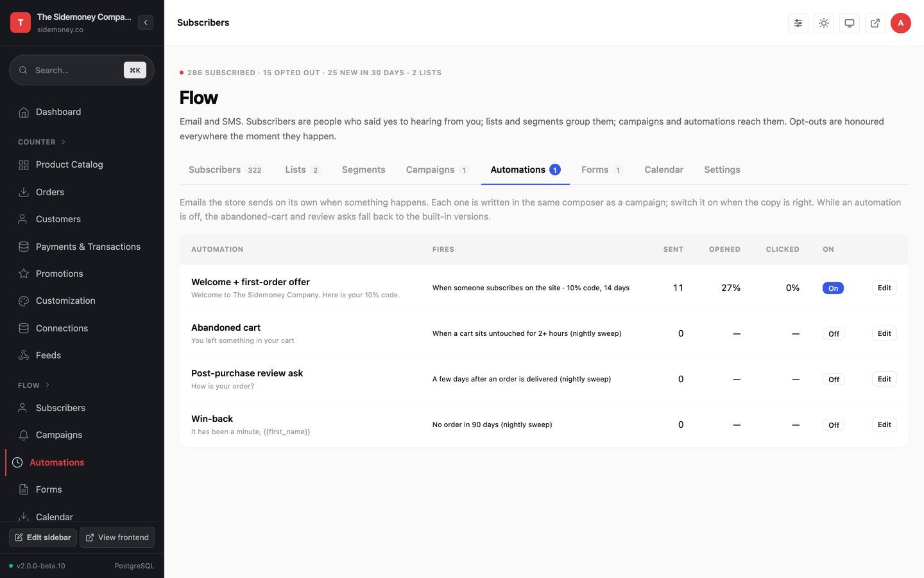Switch theme using the sun icon
Screen dimensions: 924x578
coord(824,23)
